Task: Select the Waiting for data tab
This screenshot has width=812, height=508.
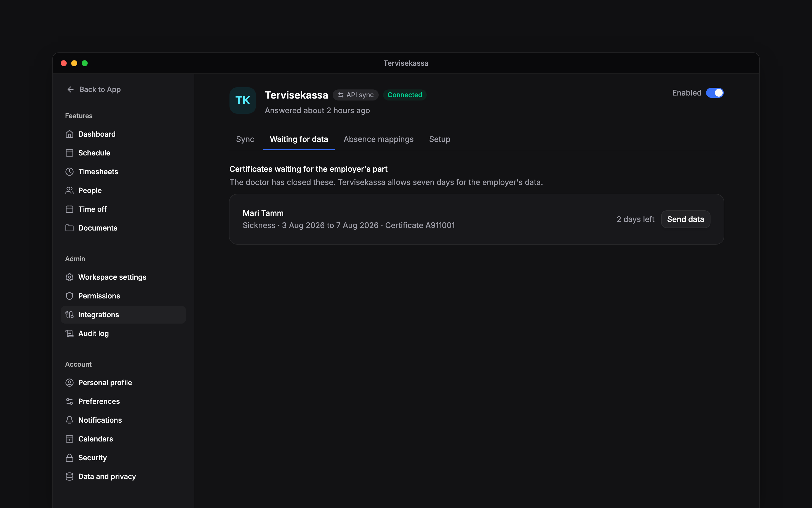Action: tap(299, 139)
